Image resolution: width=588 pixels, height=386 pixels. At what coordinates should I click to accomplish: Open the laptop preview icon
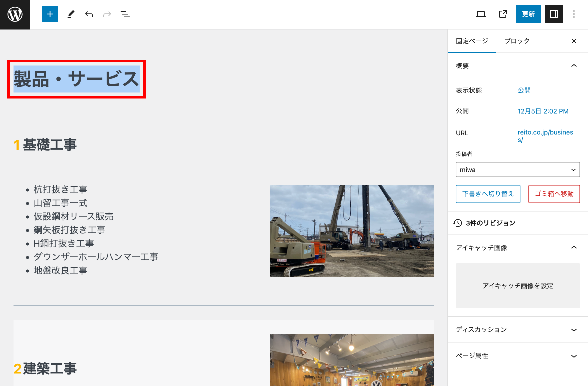click(x=481, y=14)
